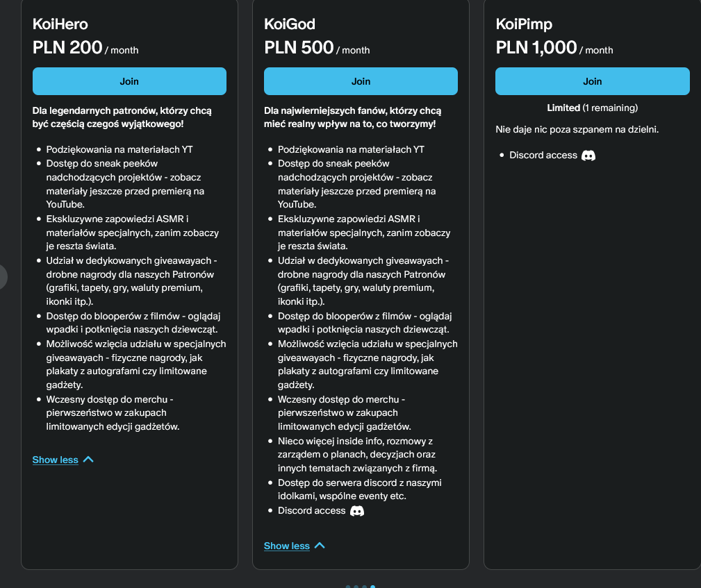Viewport: 701px width, 588px height.
Task: Click Join for the KoiPimp tier
Action: pos(592,81)
